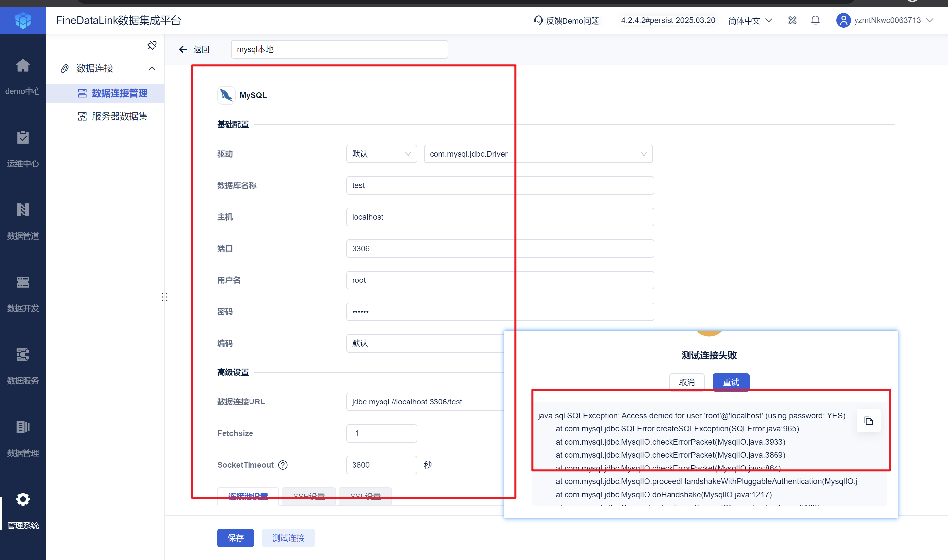Click the notification bell icon
This screenshot has width=948, height=560.
pyautogui.click(x=815, y=20)
